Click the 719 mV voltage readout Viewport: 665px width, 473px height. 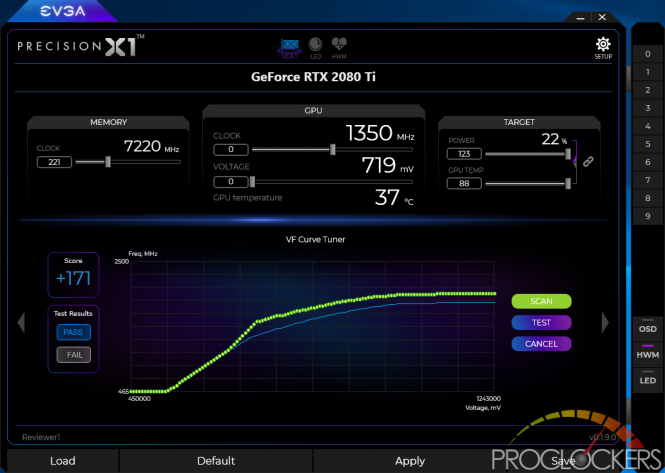click(388, 165)
